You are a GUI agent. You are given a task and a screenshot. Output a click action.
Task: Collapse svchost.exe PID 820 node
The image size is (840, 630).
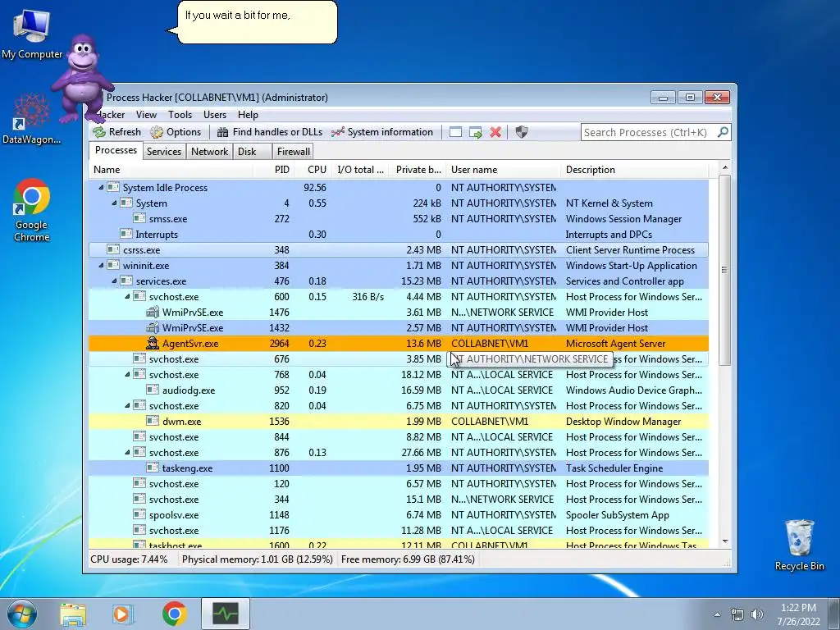point(127,405)
